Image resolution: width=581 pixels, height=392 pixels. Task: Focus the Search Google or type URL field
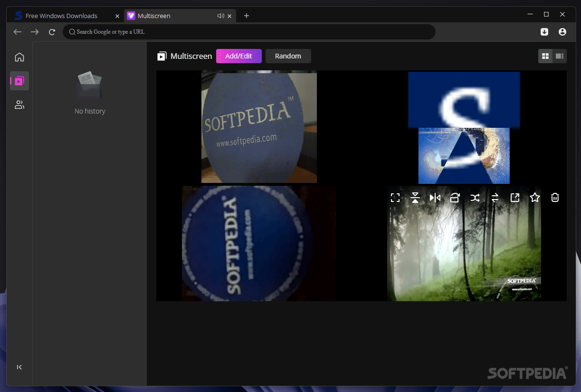pyautogui.click(x=249, y=32)
